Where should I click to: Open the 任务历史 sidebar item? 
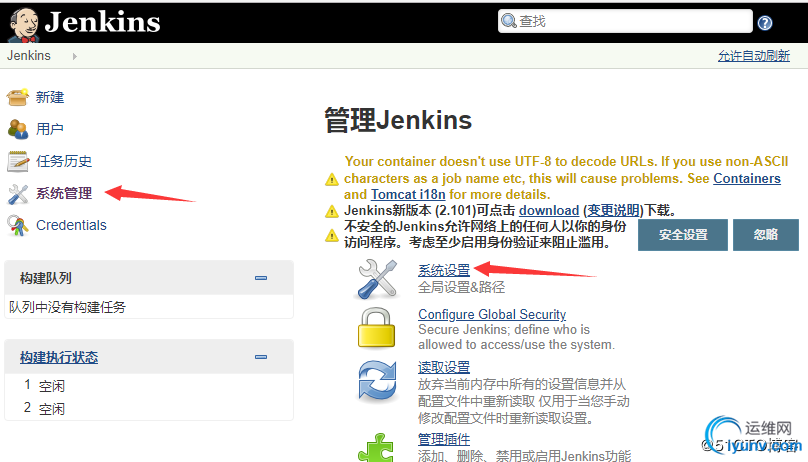[x=64, y=161]
